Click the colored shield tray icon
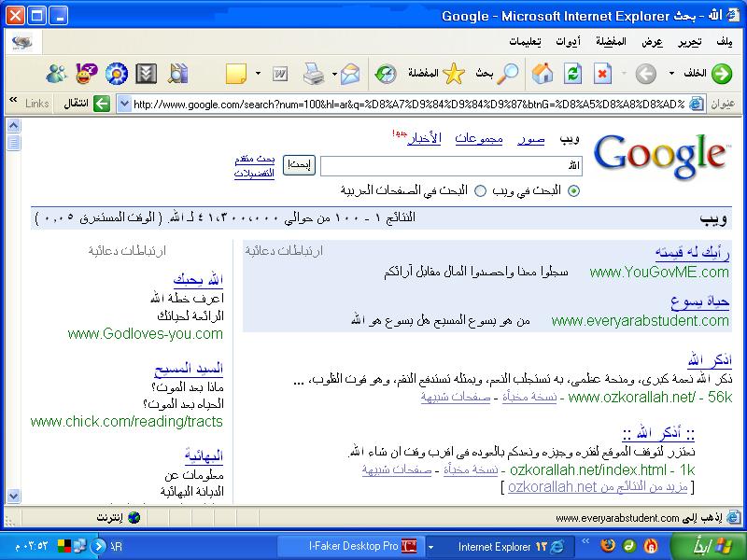The image size is (747, 560). (63, 546)
